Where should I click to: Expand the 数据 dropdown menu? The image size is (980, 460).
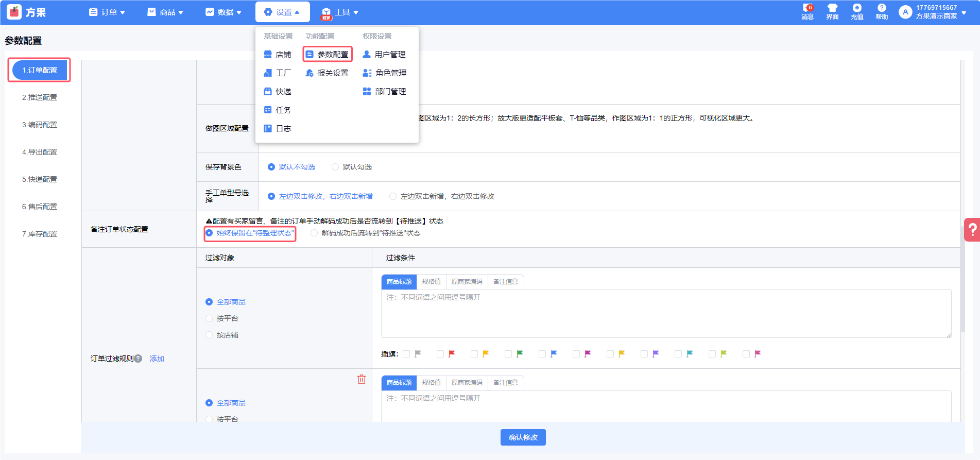(223, 12)
